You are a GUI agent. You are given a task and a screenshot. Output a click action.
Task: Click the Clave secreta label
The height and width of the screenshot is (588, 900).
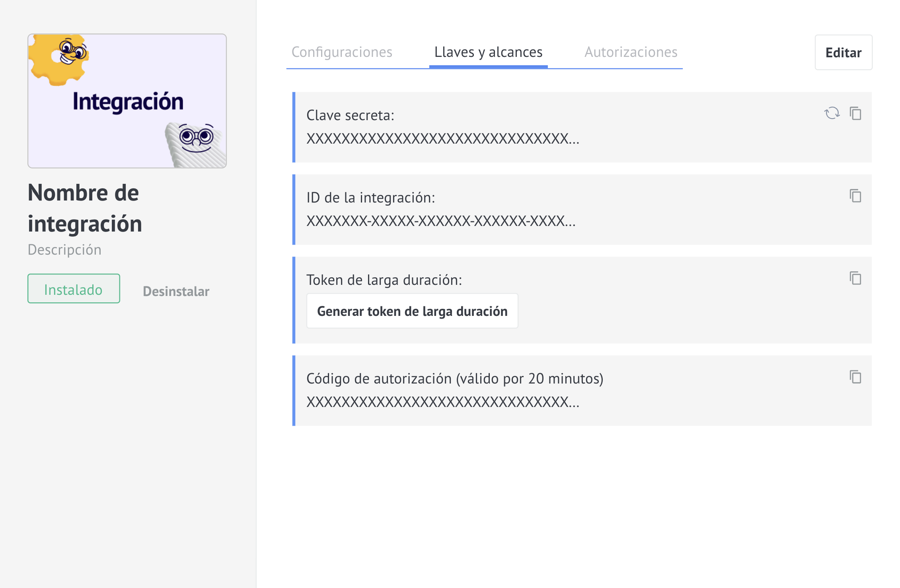pyautogui.click(x=350, y=115)
